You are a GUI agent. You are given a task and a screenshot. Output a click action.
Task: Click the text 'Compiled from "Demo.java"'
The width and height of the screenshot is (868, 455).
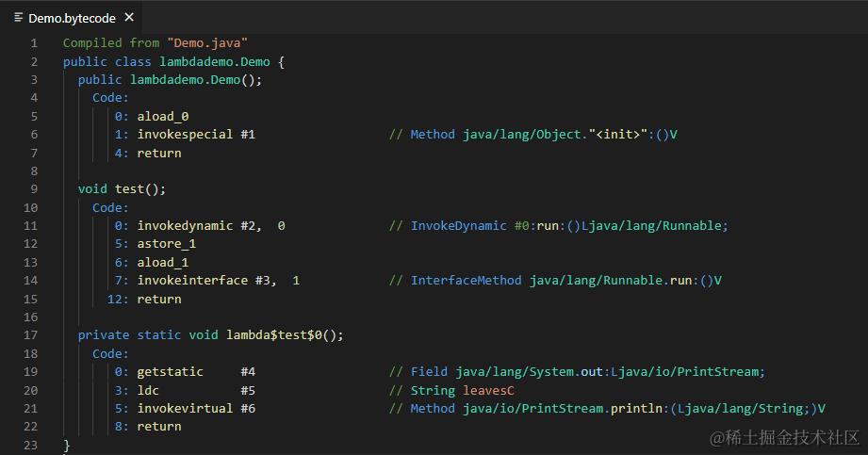point(155,43)
